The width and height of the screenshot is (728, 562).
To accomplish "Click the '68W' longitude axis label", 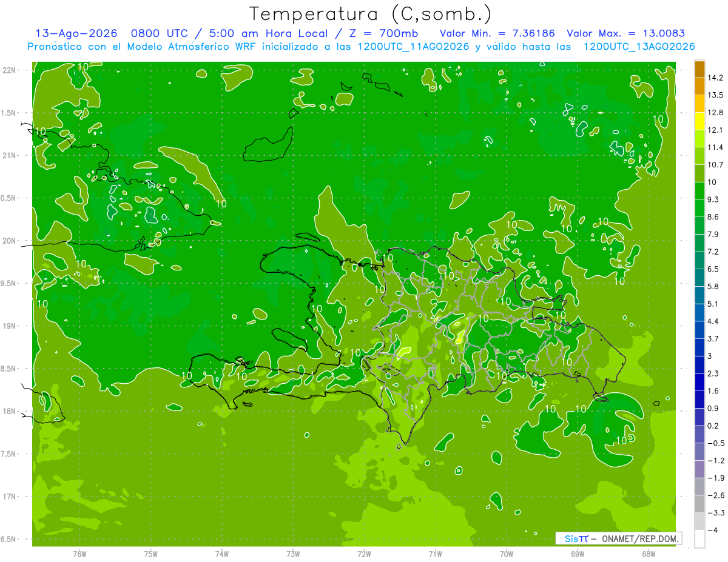I will (x=649, y=554).
